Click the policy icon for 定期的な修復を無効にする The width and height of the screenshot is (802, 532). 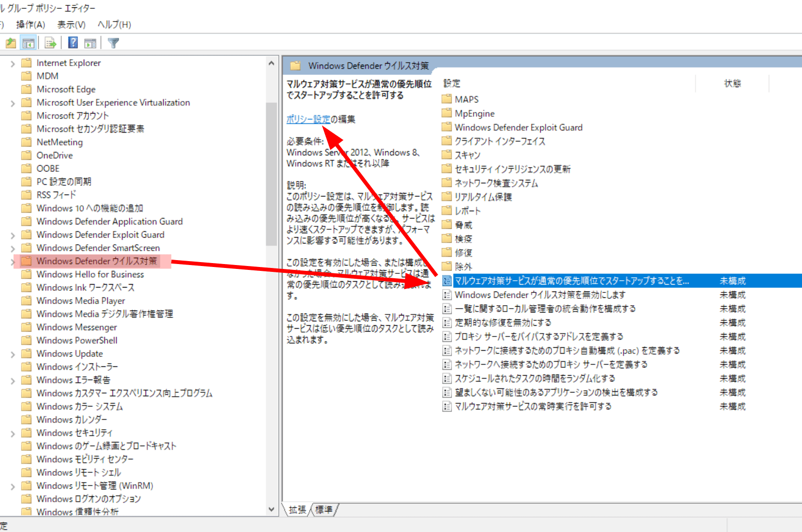pos(447,323)
